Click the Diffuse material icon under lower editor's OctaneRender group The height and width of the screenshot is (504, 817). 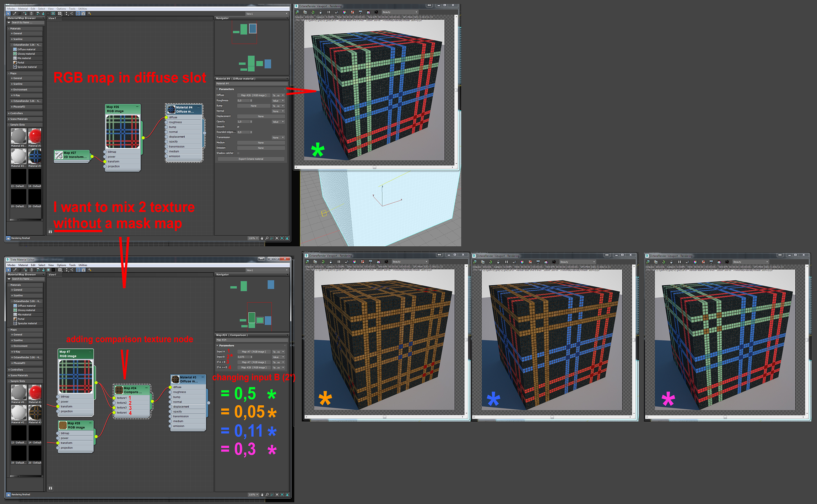15,306
